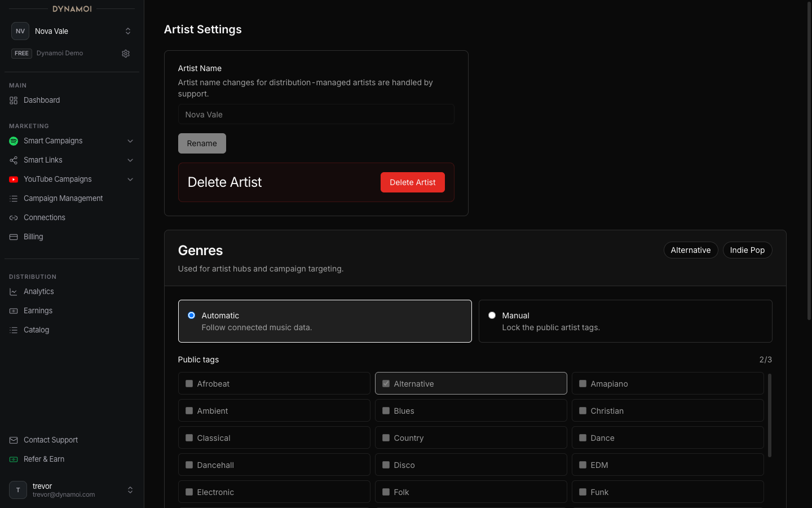Click the YouTube icon beside YouTube Campaigns
812x508 pixels.
[14, 179]
